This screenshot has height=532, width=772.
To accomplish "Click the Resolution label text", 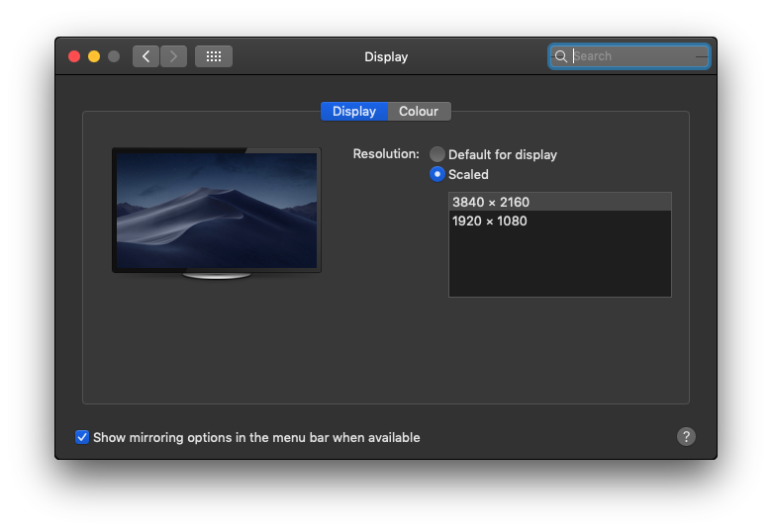I will click(386, 154).
